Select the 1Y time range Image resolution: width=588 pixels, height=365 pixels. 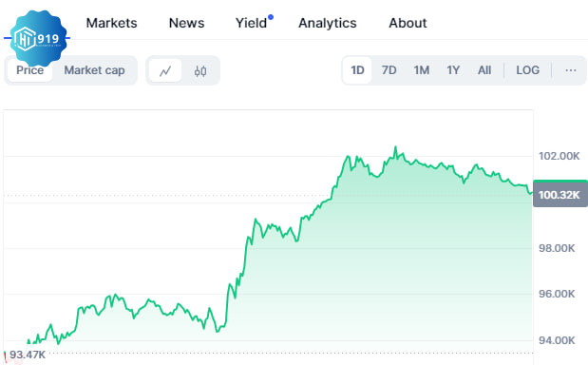453,70
